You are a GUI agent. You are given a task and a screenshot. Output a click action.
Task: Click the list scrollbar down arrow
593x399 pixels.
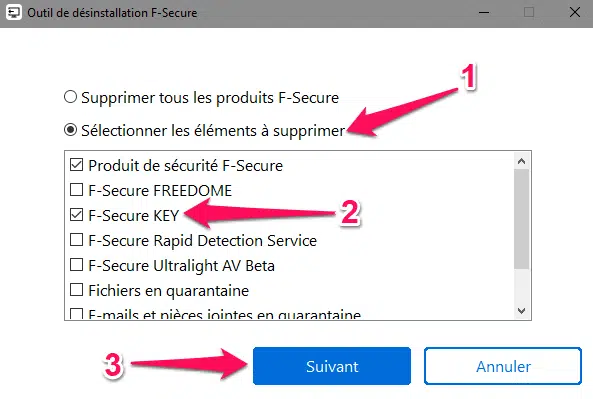[x=522, y=311]
